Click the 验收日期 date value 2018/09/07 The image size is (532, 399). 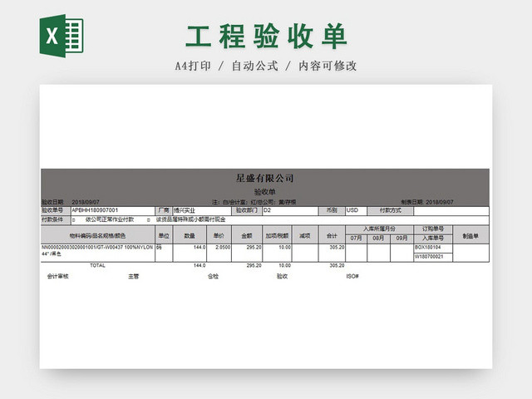tap(86, 202)
